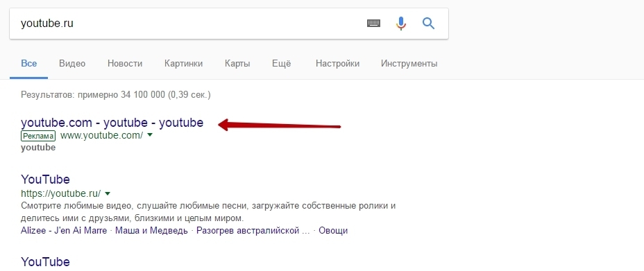The width and height of the screenshot is (644, 271).
Task: Switch to the Карты tab
Action: pos(237,64)
